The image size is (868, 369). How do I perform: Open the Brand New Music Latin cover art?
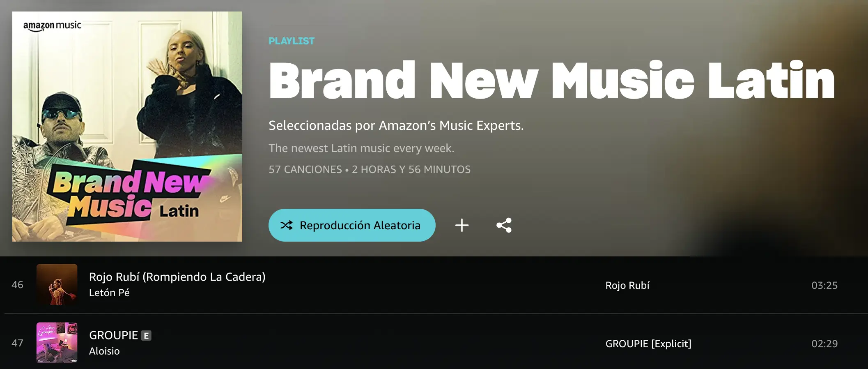tap(127, 127)
